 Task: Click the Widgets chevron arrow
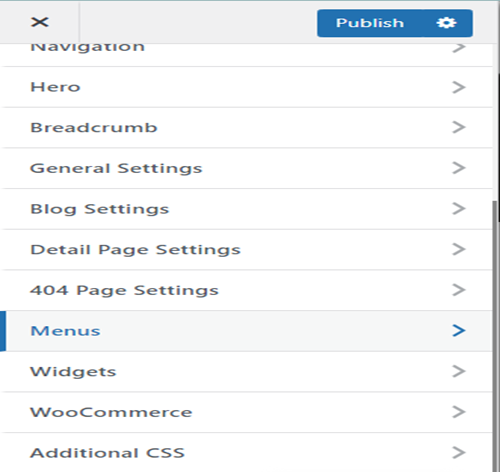pos(459,371)
